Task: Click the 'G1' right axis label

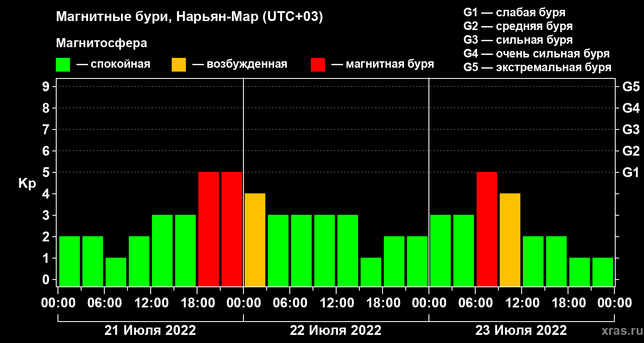Action: click(x=631, y=172)
